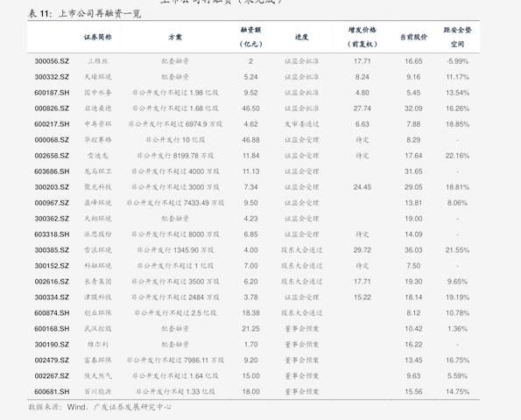Click stock code 300332.SZ

(52, 77)
